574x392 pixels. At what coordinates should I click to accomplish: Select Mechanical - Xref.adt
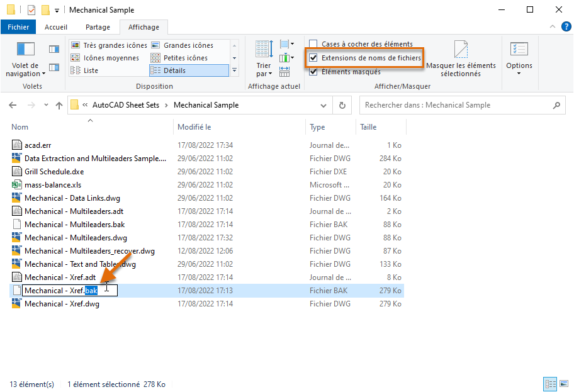(60, 277)
